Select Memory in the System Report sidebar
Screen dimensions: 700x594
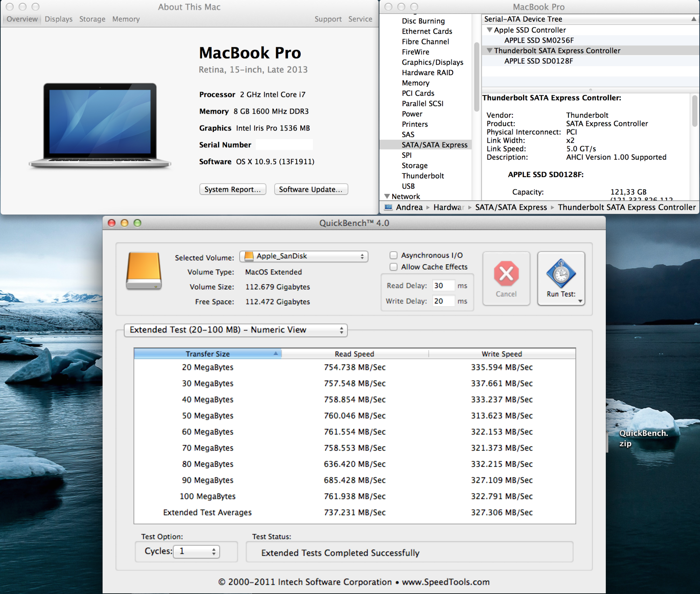coord(415,83)
